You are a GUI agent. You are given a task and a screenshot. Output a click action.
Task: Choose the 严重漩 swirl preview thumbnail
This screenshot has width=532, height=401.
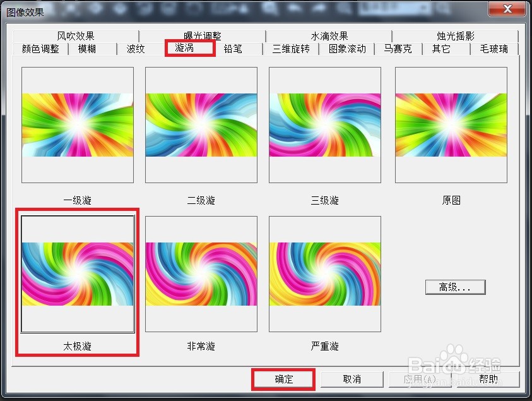pyautogui.click(x=325, y=274)
